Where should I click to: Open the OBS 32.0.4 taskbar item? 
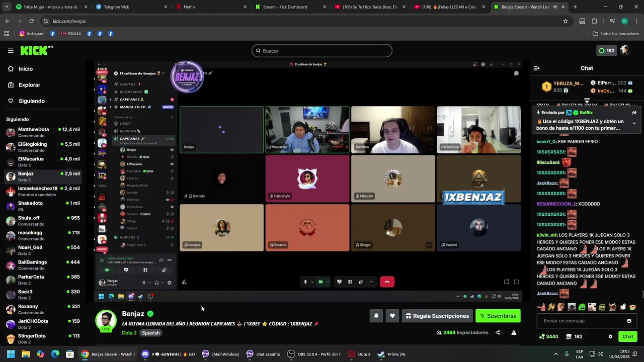pyautogui.click(x=314, y=354)
